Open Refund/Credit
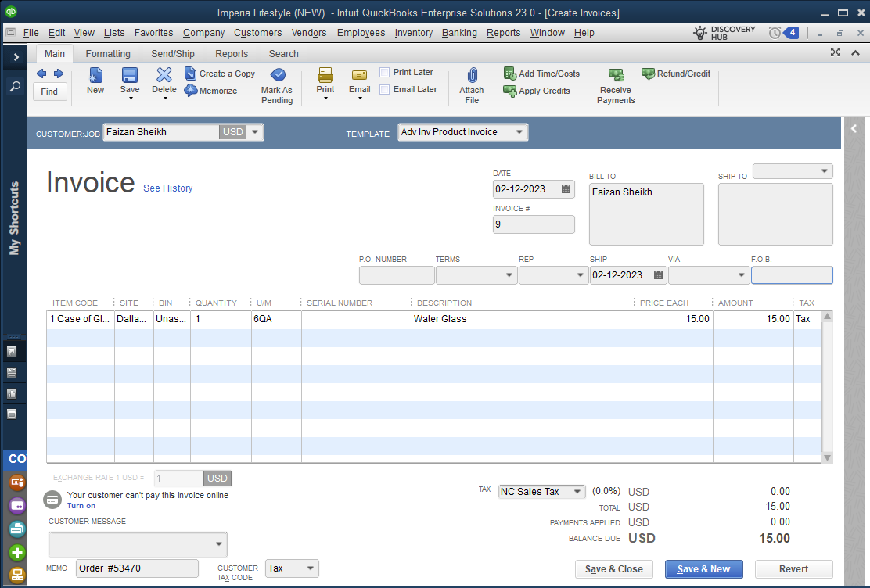870x588 pixels. click(x=676, y=73)
